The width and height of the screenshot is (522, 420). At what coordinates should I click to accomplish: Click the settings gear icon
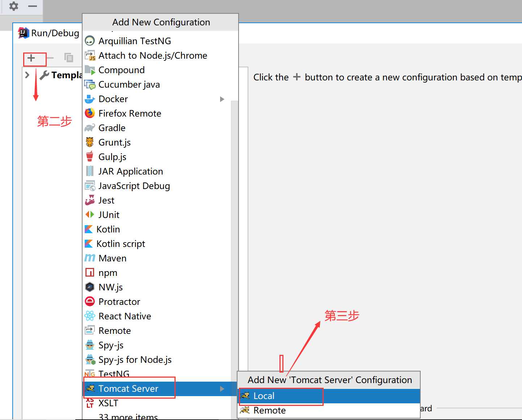[14, 6]
